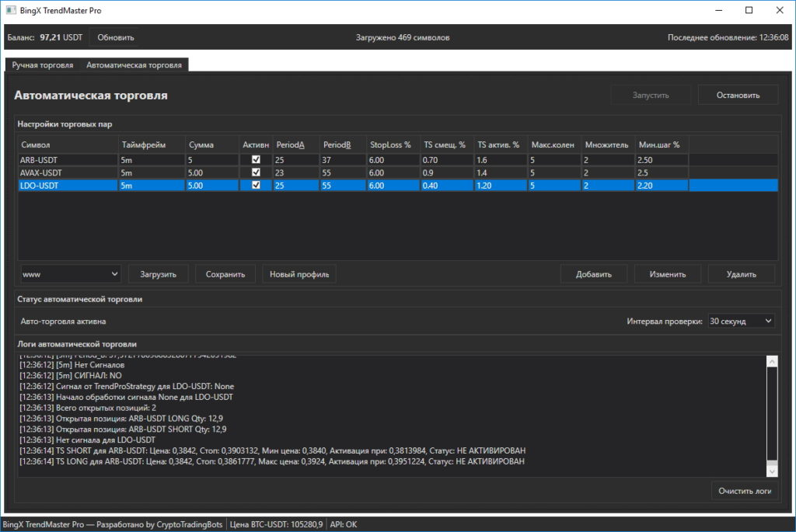Delete selected pair with Удалить
This screenshot has width=796, height=532.
point(740,274)
